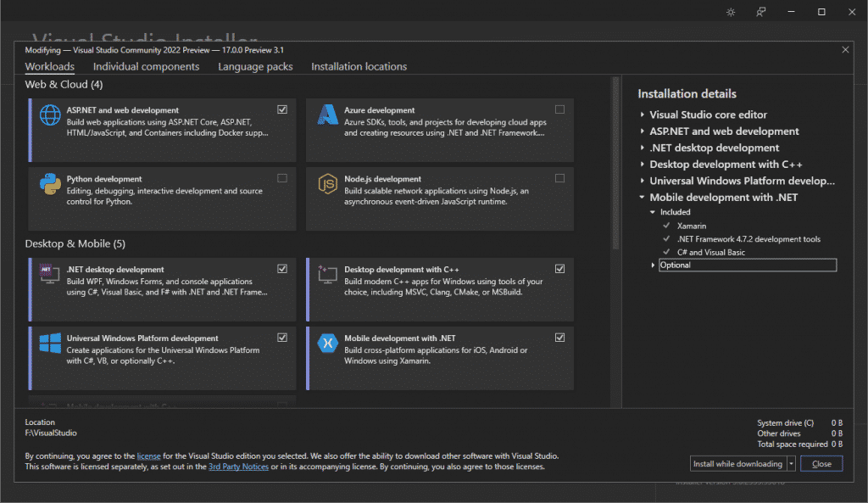This screenshot has height=503, width=868.
Task: Check the Azure development workload
Action: pos(559,109)
